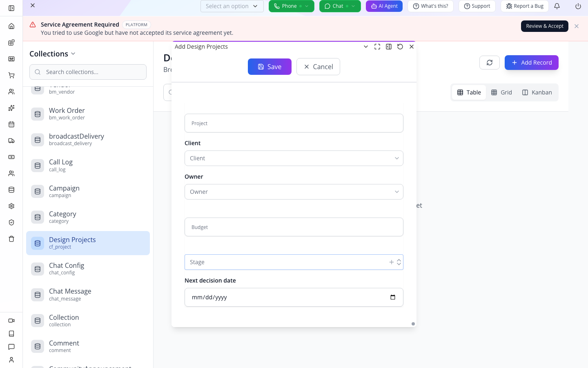Open the delivery truck icon in sidebar
The image size is (588, 368).
point(11,141)
